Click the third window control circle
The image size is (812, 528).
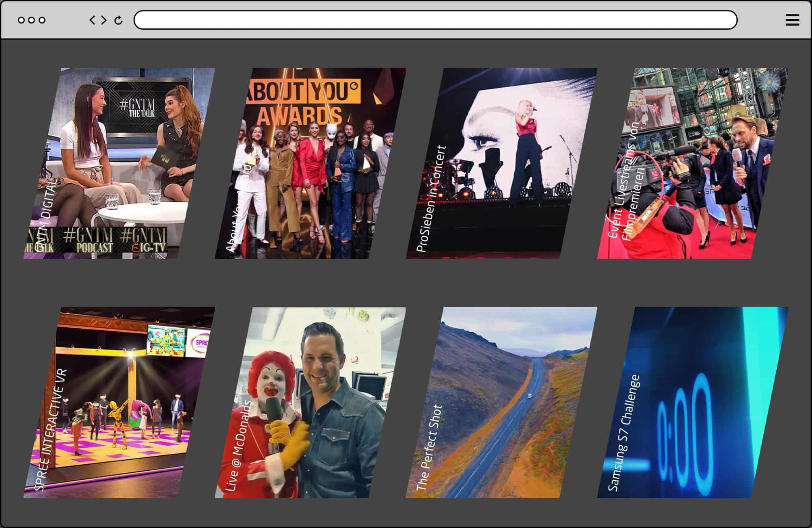[42, 20]
